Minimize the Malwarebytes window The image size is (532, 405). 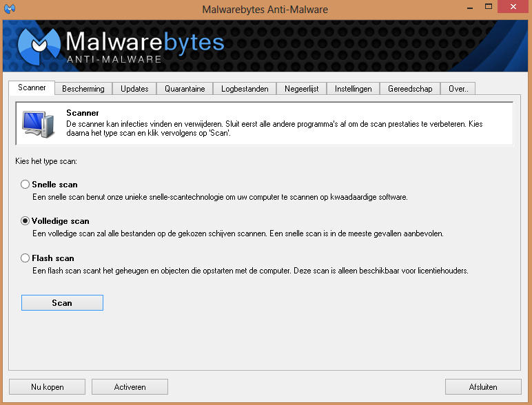[470, 7]
